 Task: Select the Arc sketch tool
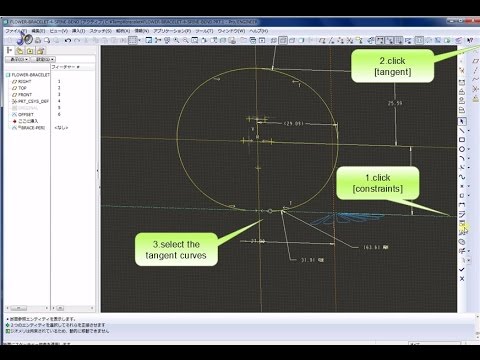pyautogui.click(x=462, y=158)
